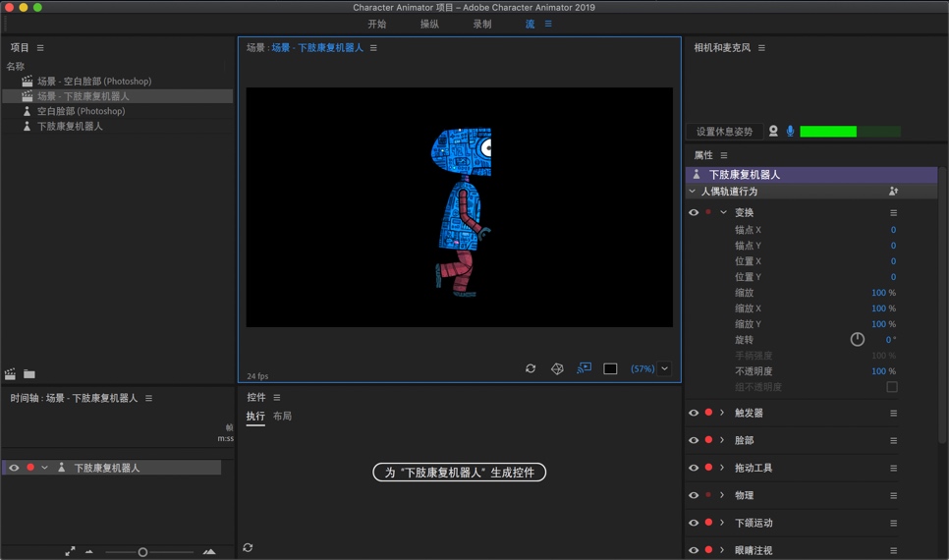
Task: Click the 旋转 rotation dial
Action: 857,340
